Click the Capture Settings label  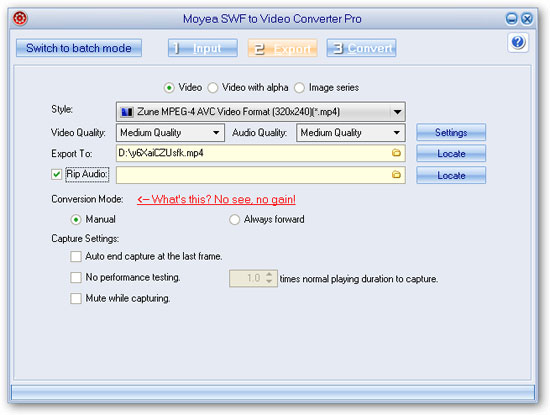[85, 239]
